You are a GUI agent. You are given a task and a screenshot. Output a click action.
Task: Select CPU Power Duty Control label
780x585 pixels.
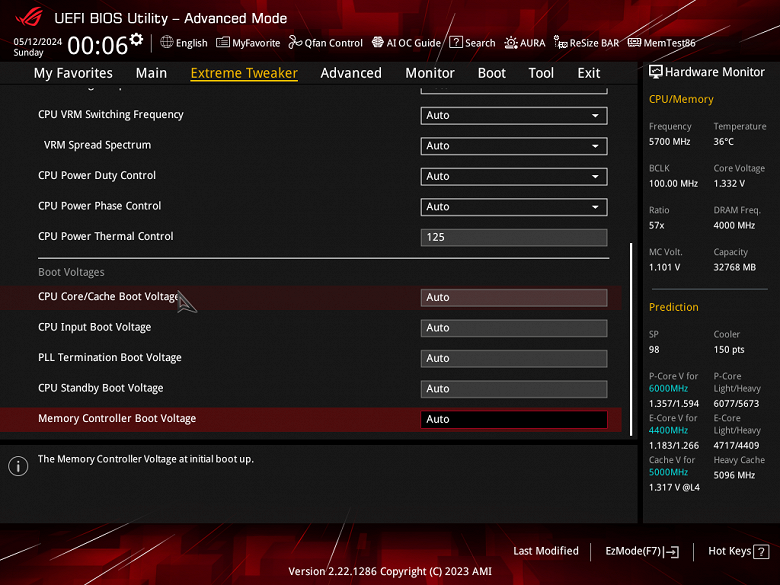pyautogui.click(x=97, y=175)
